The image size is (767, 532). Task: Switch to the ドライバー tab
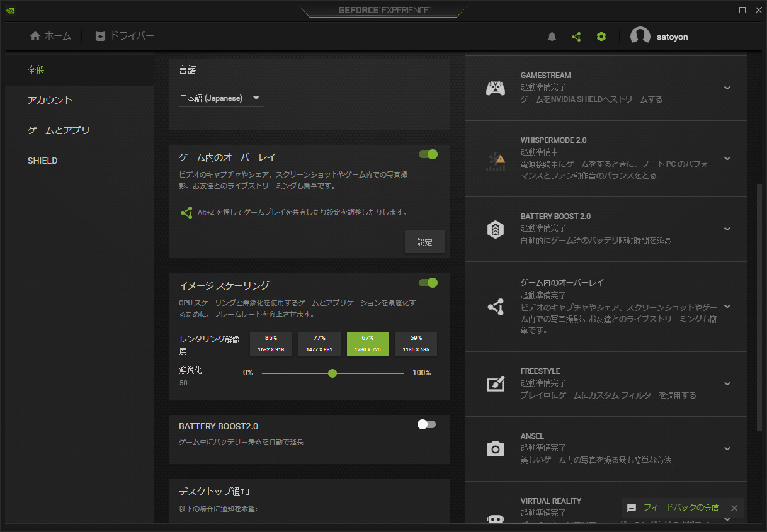click(x=125, y=36)
